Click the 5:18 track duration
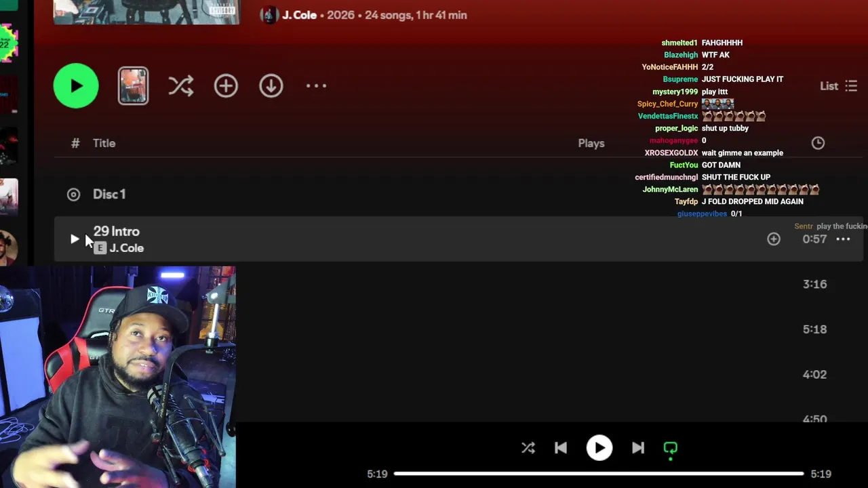Image resolution: width=868 pixels, height=488 pixels. pos(814,329)
